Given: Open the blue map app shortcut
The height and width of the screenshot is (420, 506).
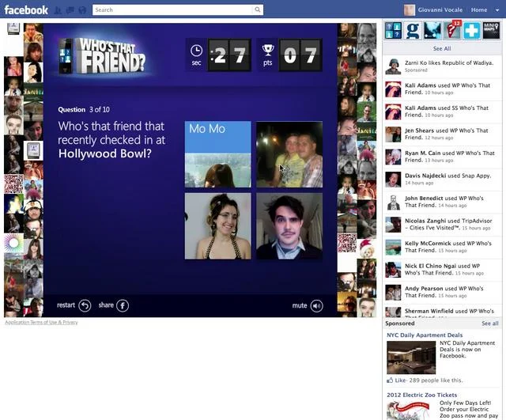Looking at the screenshot, I should (432, 31).
